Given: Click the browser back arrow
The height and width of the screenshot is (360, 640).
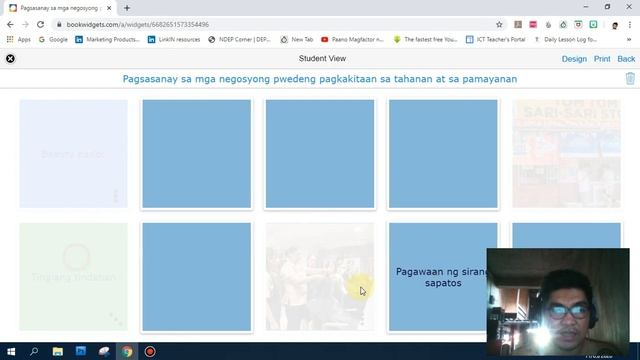Looking at the screenshot, I should point(10,24).
